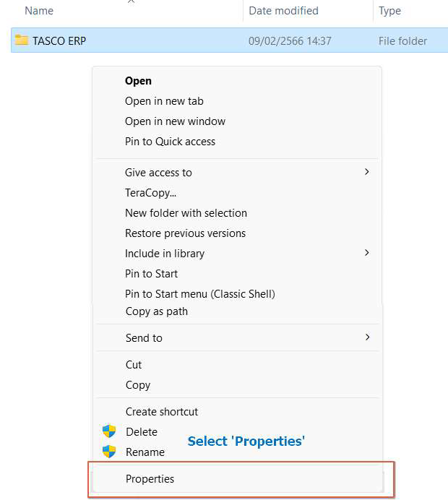Click the shield icon beside Rename
This screenshot has height=500, width=448.
109,452
